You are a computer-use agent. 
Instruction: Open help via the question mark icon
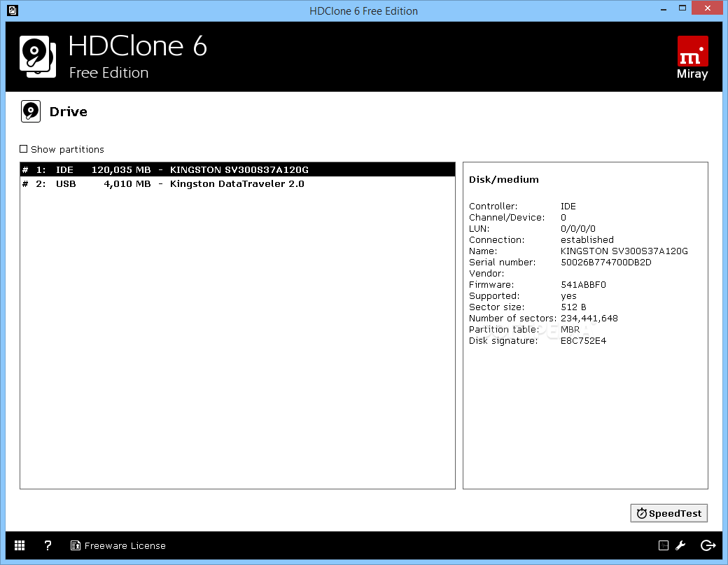point(48,545)
